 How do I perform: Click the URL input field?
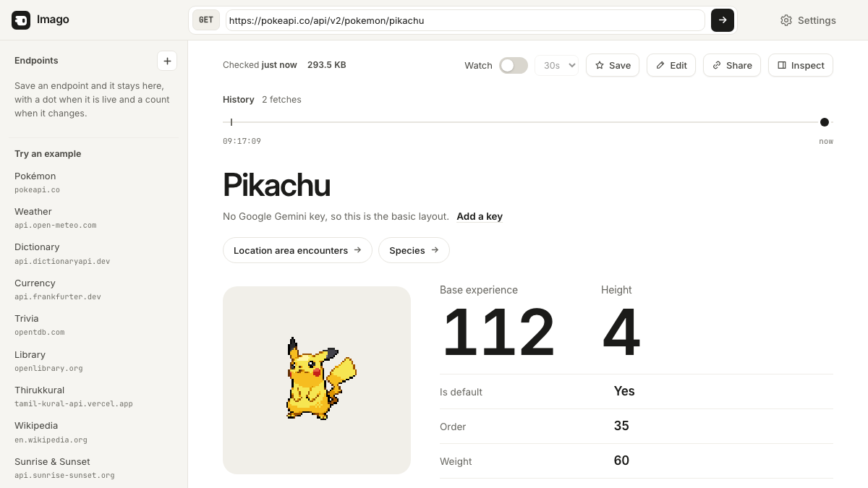tap(465, 20)
